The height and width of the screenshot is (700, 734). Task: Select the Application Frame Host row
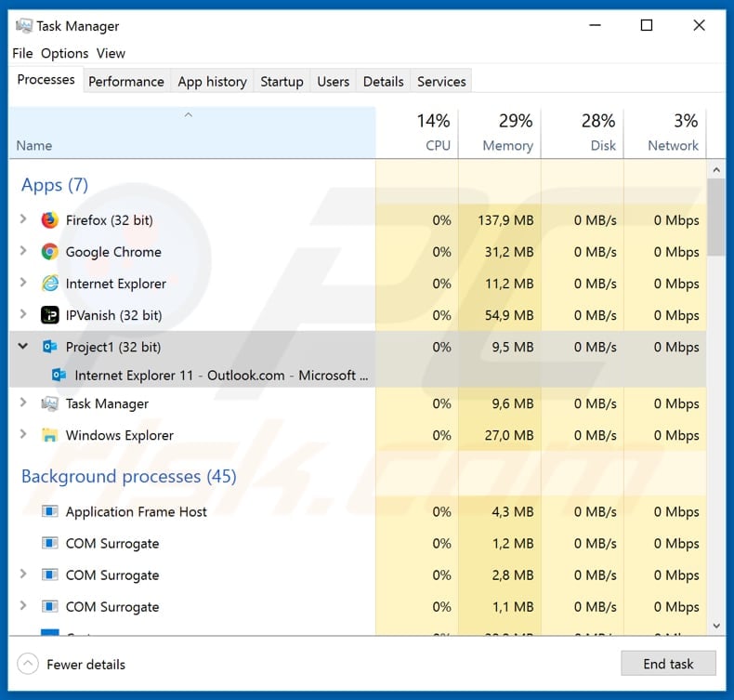[x=358, y=511]
